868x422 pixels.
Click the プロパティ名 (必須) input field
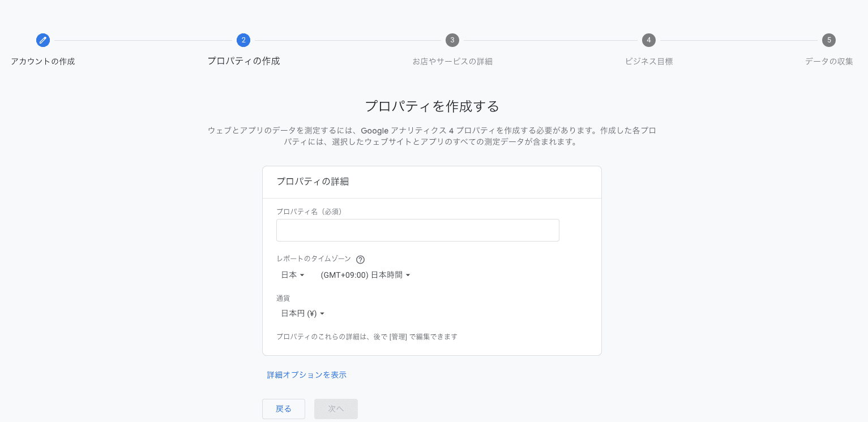(417, 230)
